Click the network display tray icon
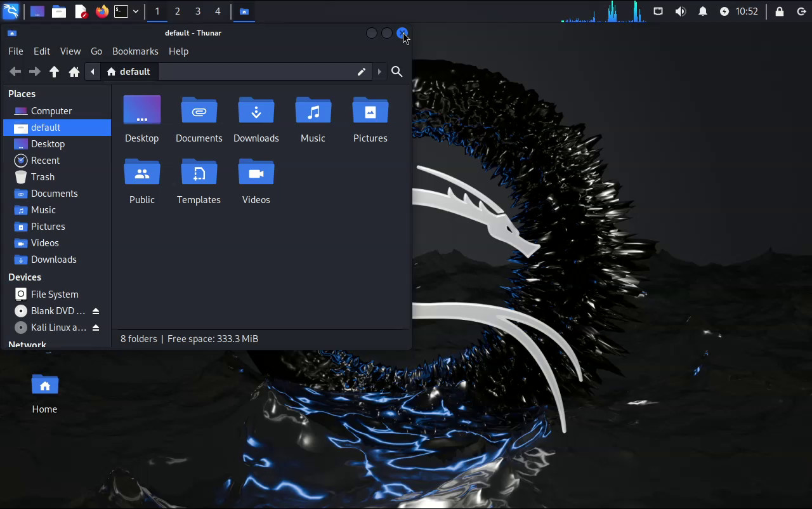 click(658, 11)
